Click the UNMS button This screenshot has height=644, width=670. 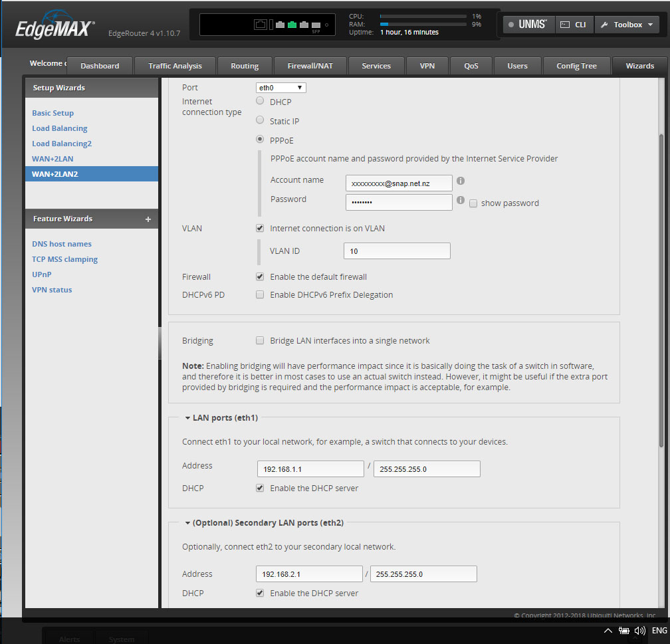click(x=529, y=25)
